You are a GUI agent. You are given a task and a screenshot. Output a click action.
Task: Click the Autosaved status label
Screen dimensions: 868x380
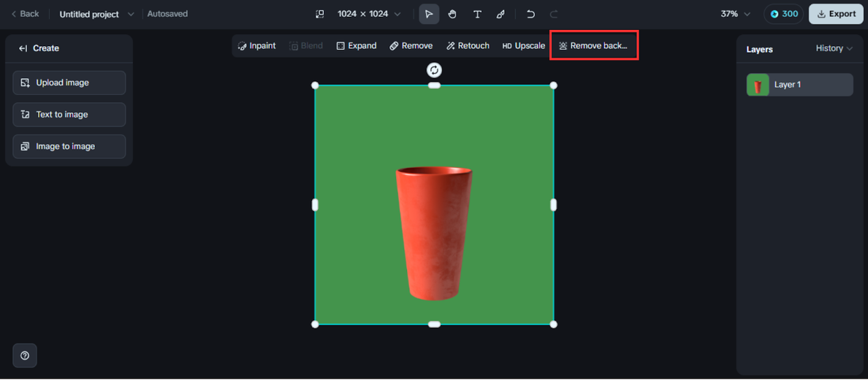167,14
